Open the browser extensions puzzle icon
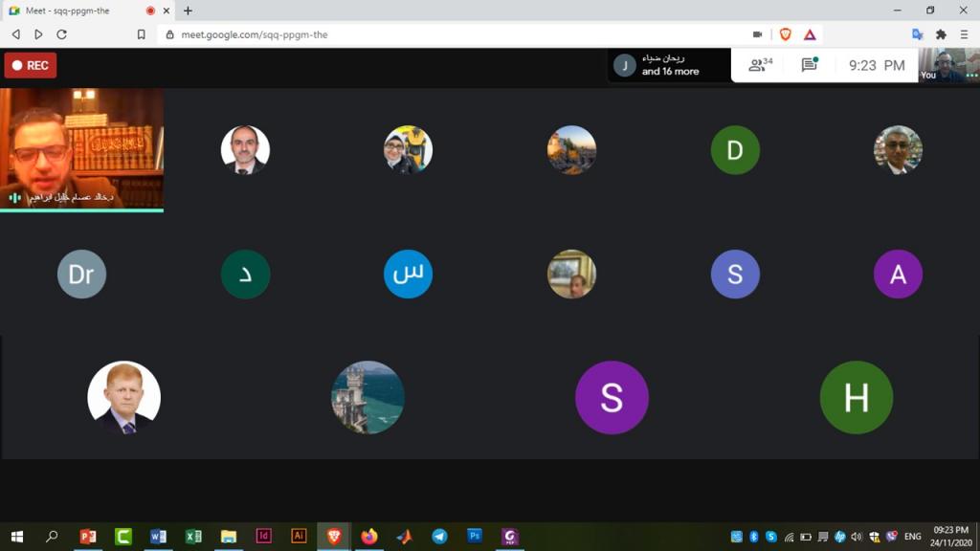 [x=941, y=34]
